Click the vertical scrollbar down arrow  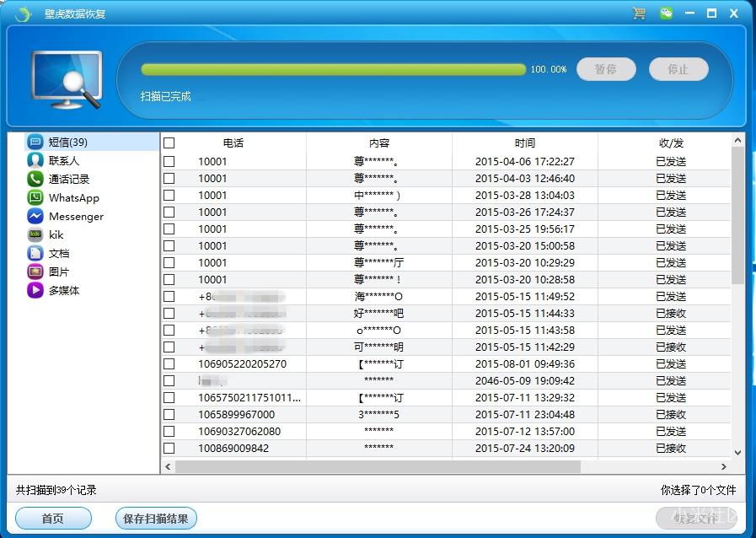737,453
